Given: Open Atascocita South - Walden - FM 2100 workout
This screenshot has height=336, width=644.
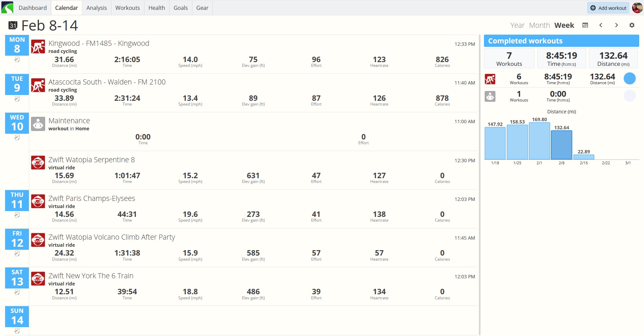Looking at the screenshot, I should coord(107,82).
